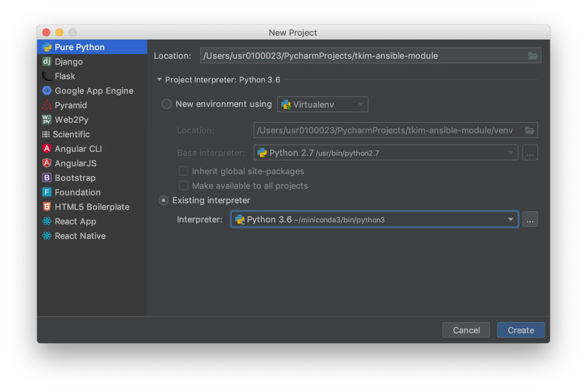Image resolution: width=587 pixels, height=392 pixels.
Task: Select the Bootstrap project type
Action: coord(92,178)
